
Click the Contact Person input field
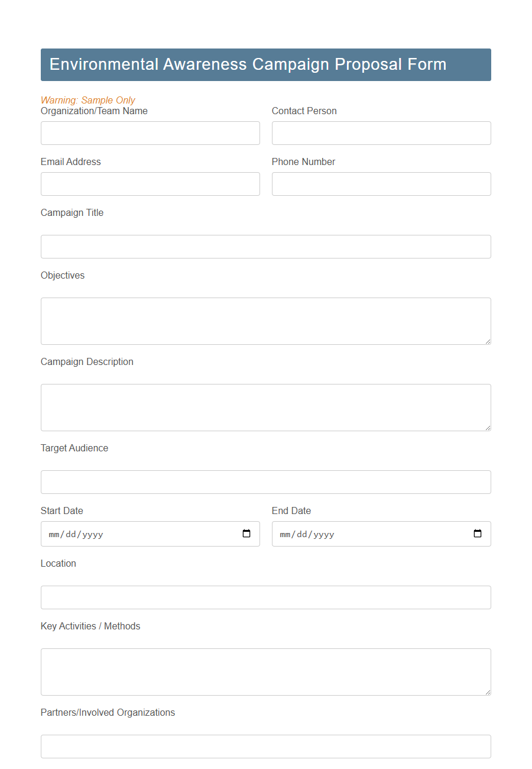(x=381, y=133)
